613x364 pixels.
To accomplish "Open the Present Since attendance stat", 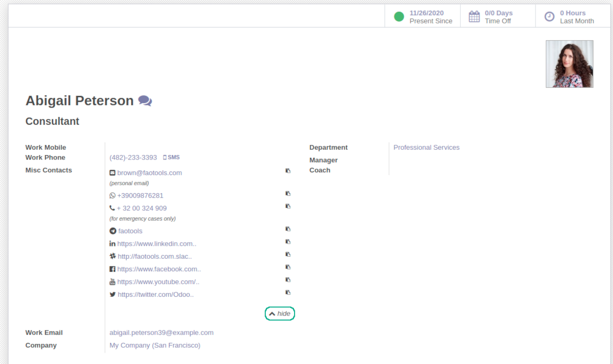I will [423, 17].
